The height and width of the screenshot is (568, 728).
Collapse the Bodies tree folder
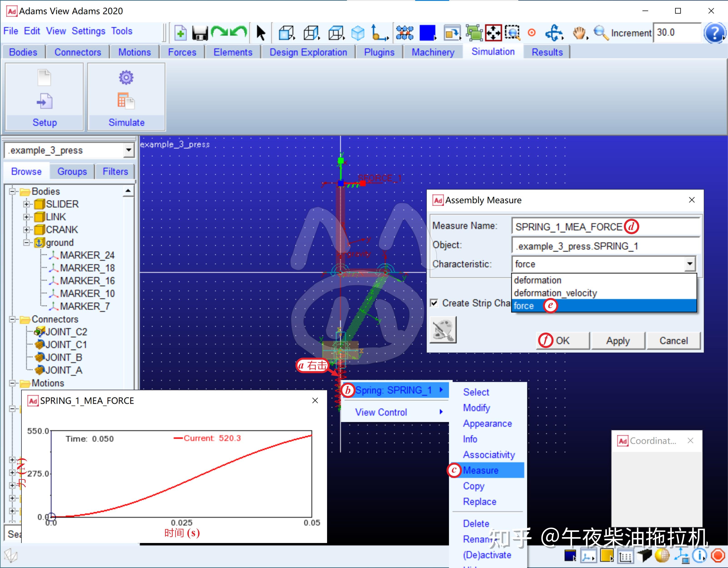[13, 192]
